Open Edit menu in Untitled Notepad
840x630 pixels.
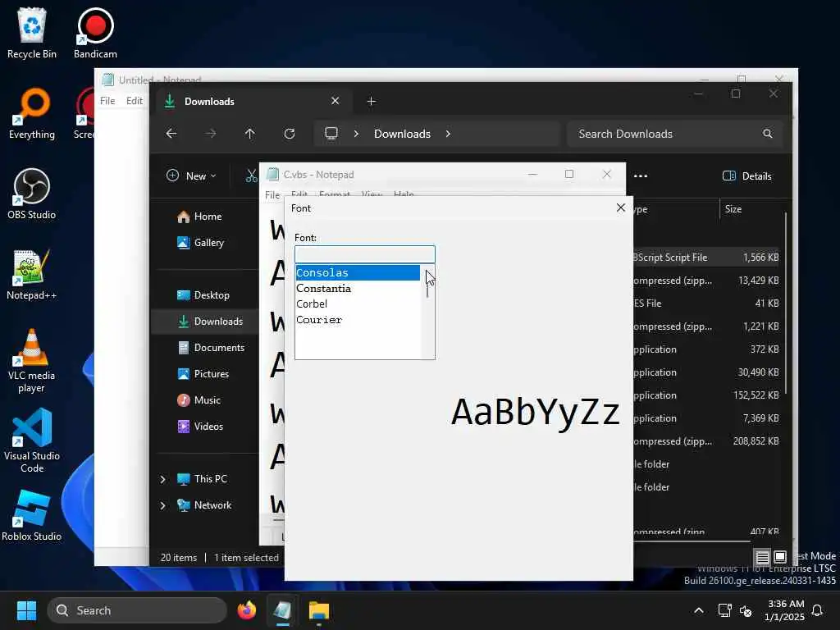[134, 101]
